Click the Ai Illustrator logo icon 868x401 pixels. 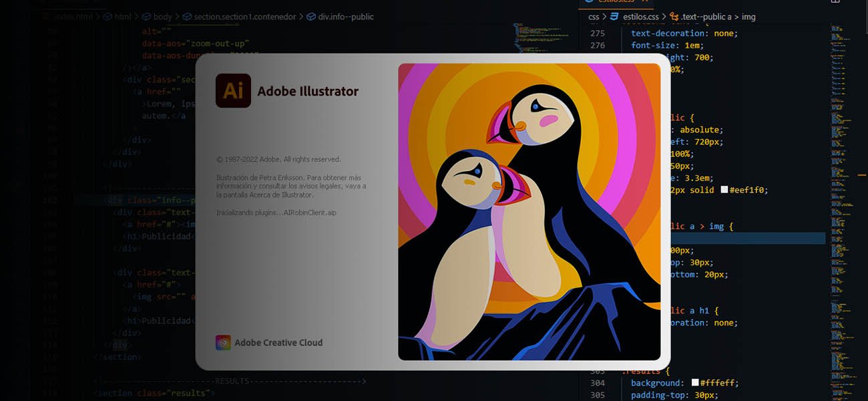[233, 91]
